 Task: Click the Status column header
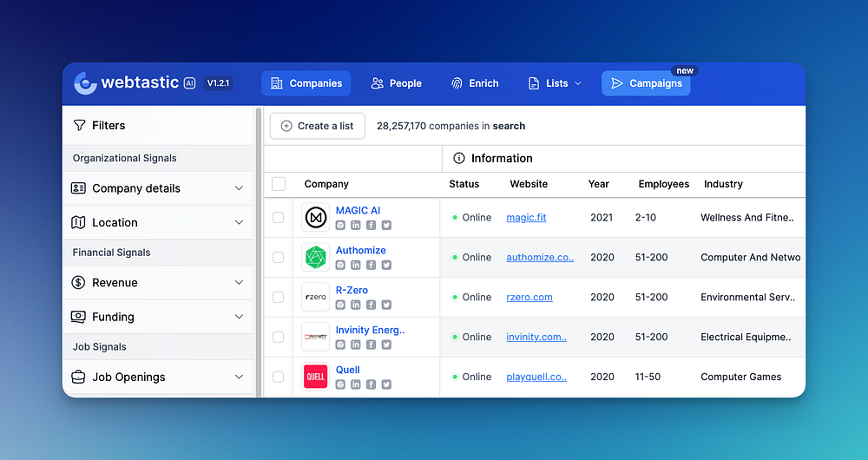click(x=464, y=184)
